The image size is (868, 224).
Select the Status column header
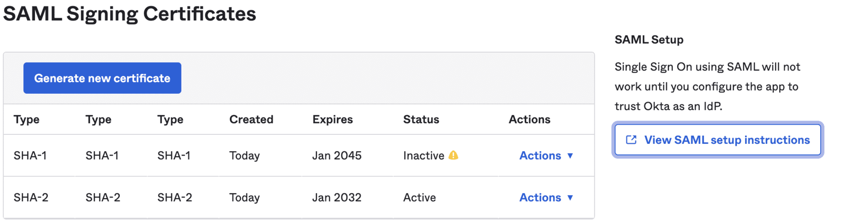421,119
